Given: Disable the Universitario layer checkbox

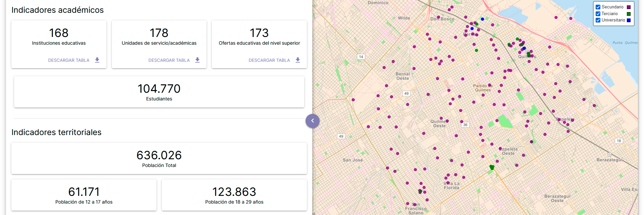Looking at the screenshot, I should [x=598, y=20].
